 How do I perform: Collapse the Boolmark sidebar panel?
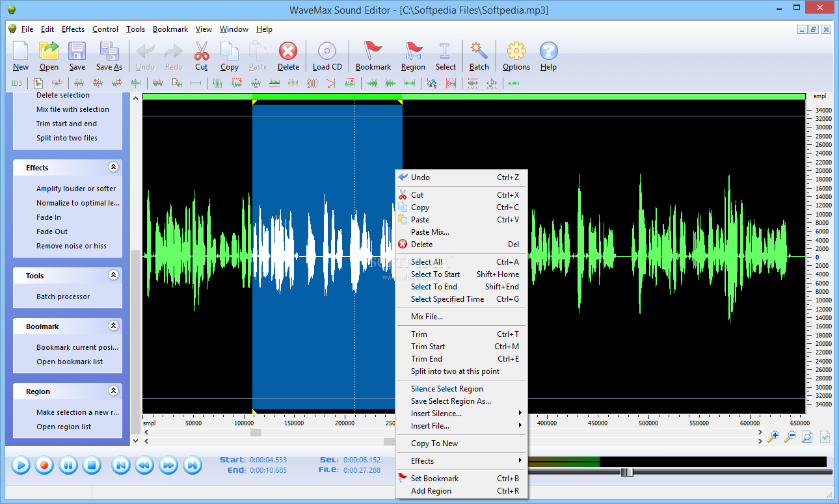(114, 326)
